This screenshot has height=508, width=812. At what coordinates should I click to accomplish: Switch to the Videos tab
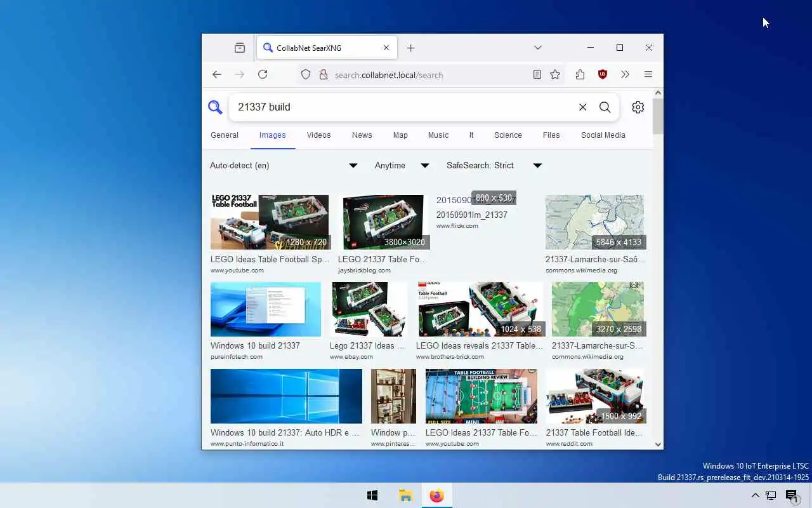click(x=318, y=135)
